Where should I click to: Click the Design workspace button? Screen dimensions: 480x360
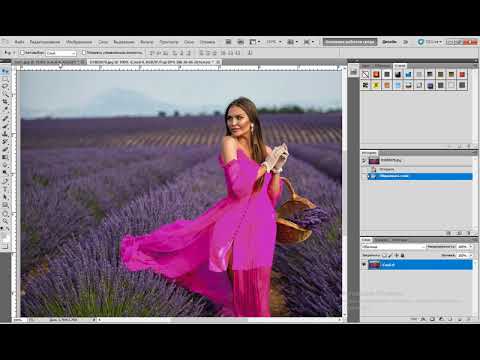389,42
